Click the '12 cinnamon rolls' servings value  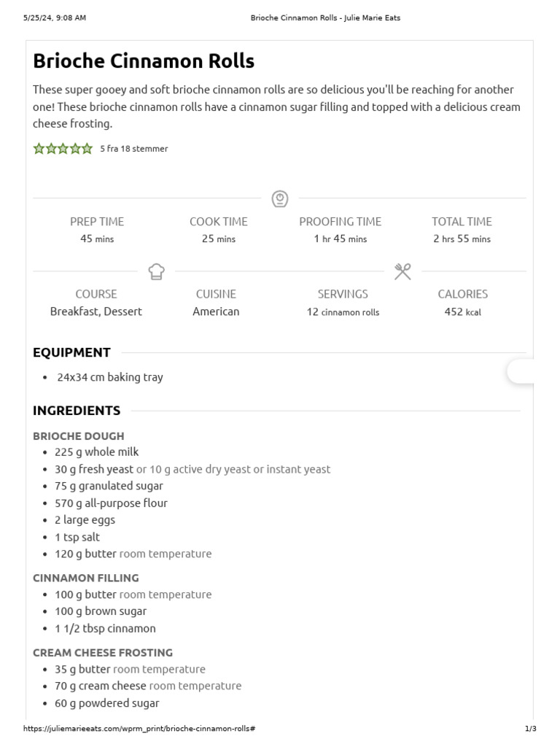coord(343,312)
